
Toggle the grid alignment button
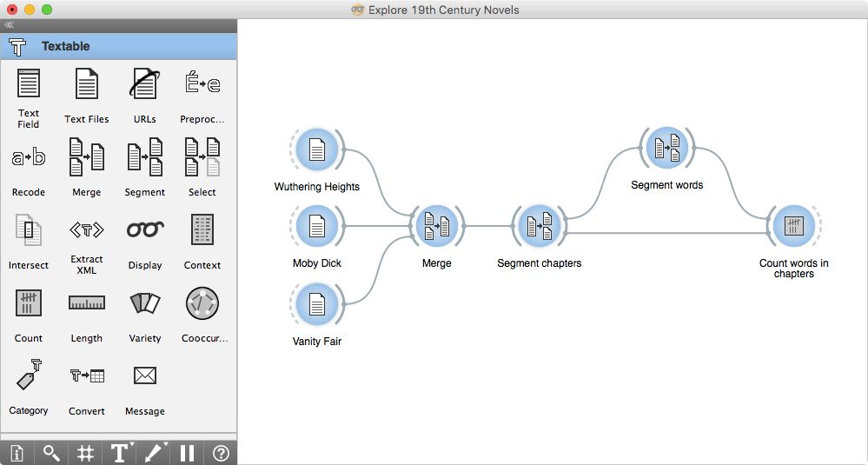coord(85,453)
